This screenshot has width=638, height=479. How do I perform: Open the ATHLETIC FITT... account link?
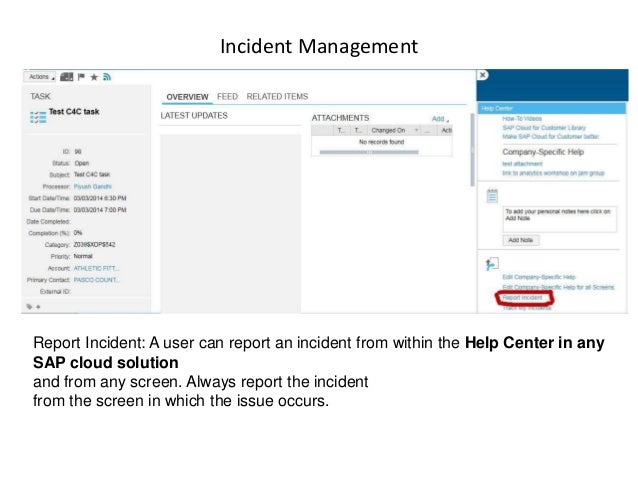(x=96, y=269)
